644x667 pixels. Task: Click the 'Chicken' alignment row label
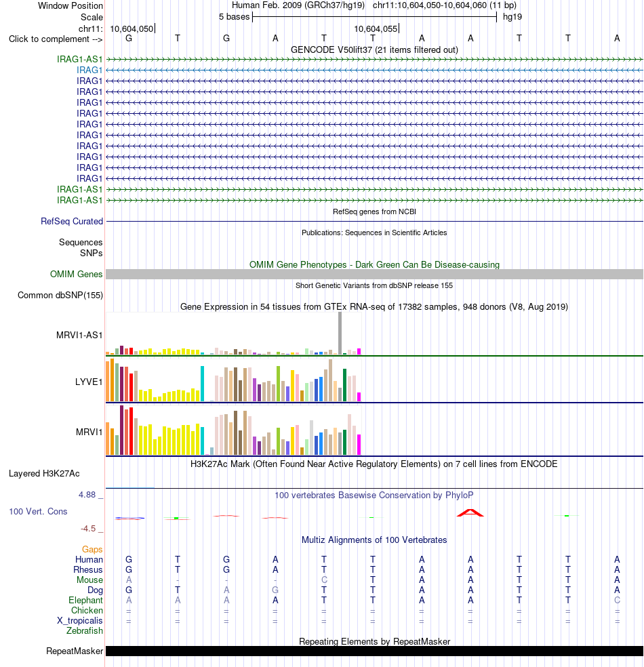pos(87,611)
